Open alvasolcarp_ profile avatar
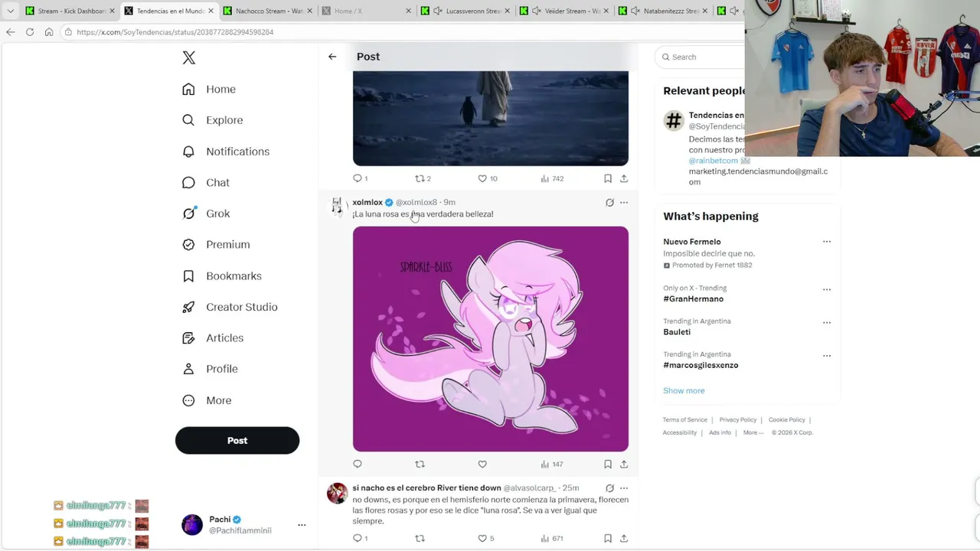Image resolution: width=980 pixels, height=551 pixels. (337, 494)
